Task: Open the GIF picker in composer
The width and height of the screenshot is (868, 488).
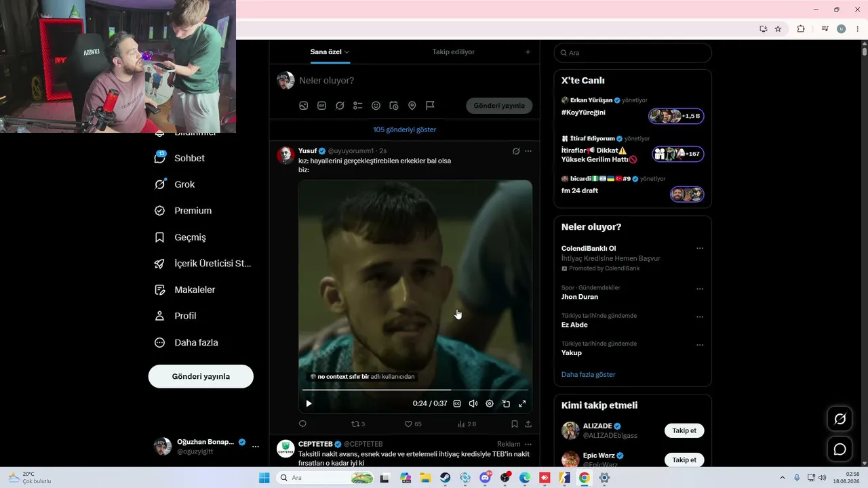Action: pyautogui.click(x=321, y=106)
